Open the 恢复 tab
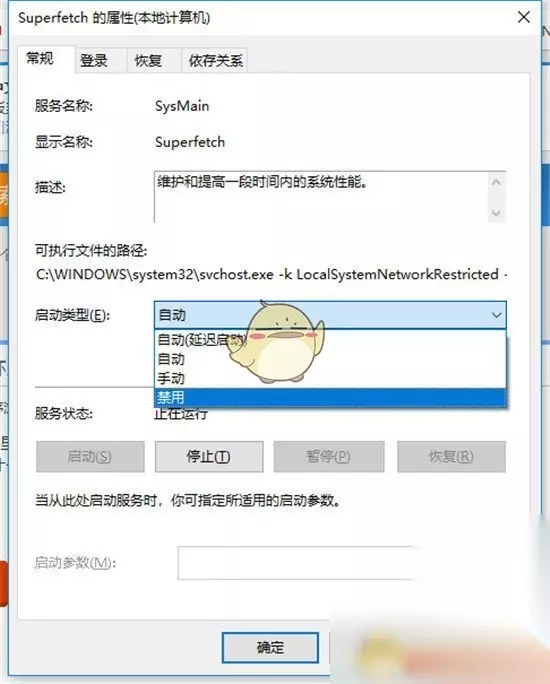550x684 pixels. (148, 60)
